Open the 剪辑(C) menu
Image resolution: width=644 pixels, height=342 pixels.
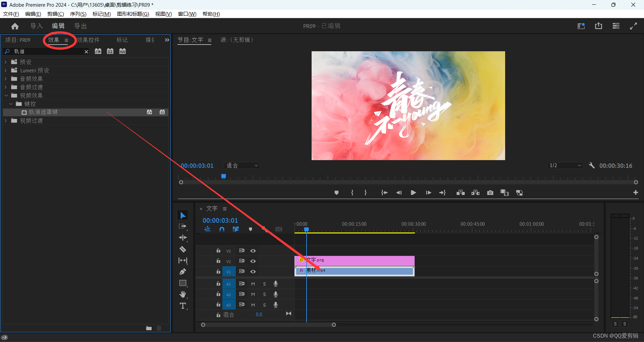(55, 14)
